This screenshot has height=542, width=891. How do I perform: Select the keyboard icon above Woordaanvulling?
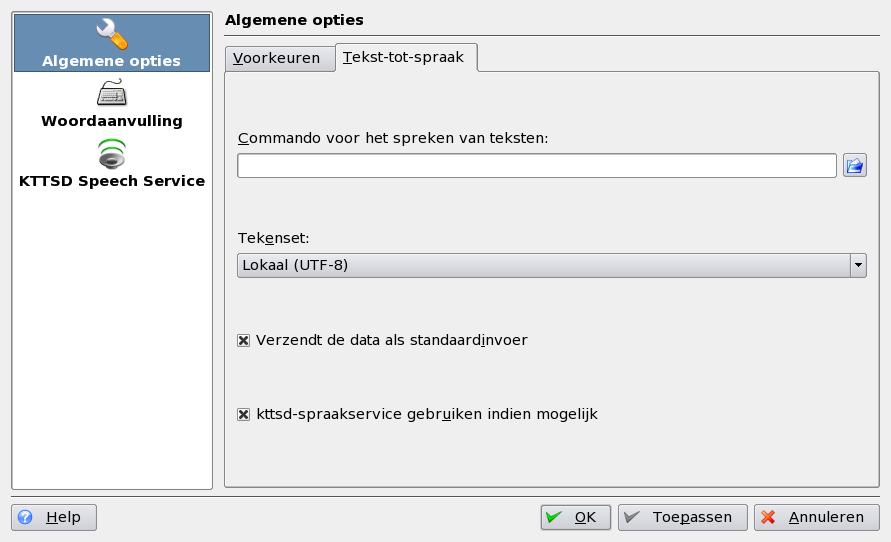pos(111,94)
